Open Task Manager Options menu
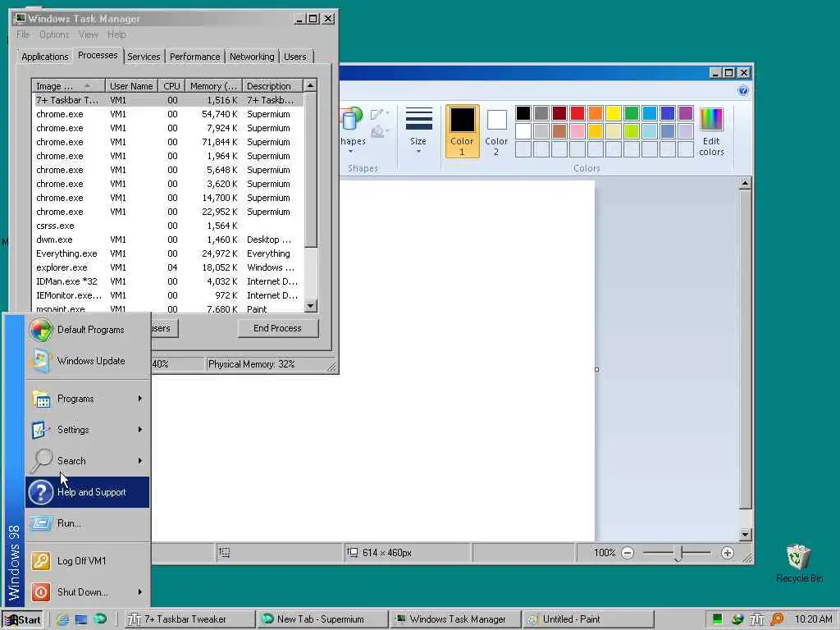Viewport: 840px width, 630px height. [54, 34]
